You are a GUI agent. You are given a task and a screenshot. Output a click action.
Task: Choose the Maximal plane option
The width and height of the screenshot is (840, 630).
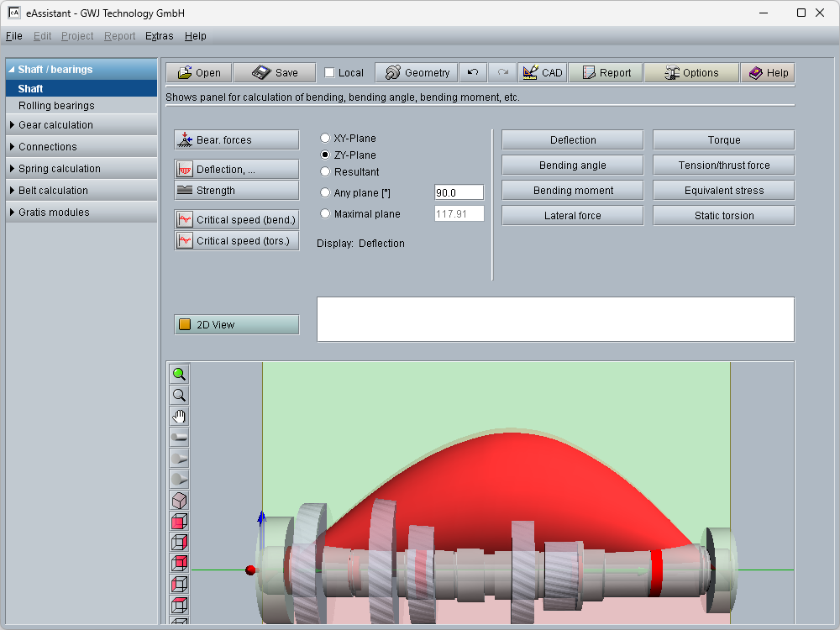click(x=325, y=214)
